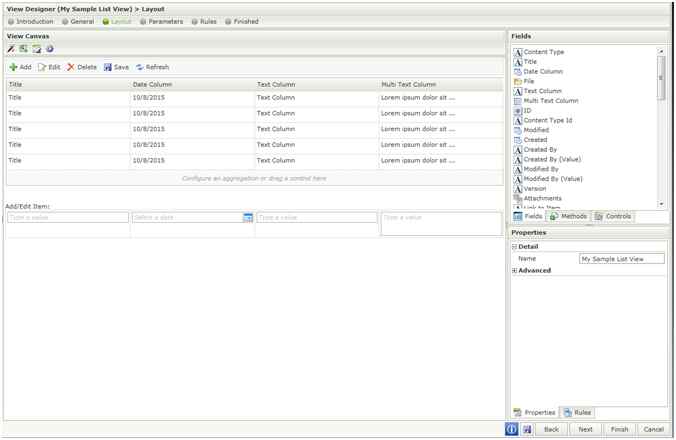Select the Modified By (Value) field
The width and height of the screenshot is (676, 440).
(548, 179)
